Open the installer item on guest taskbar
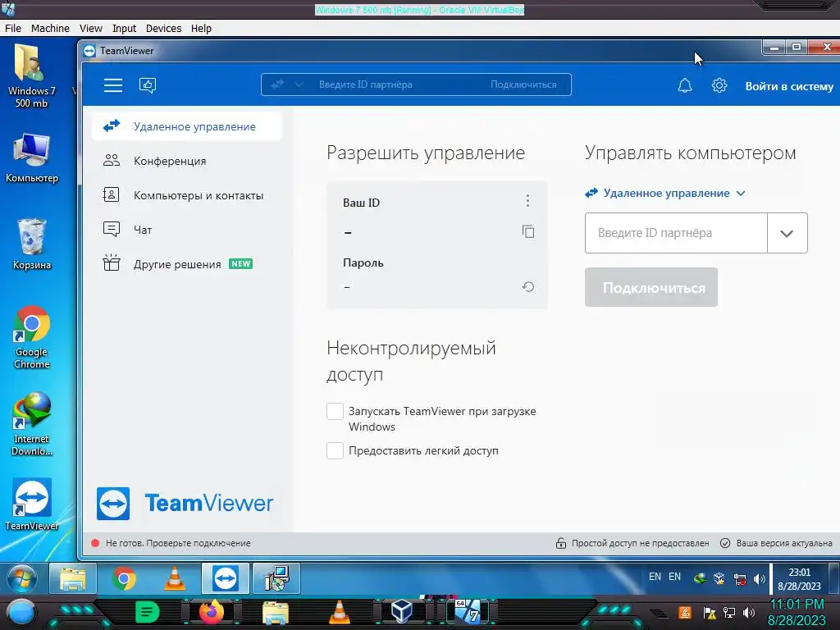Screen dimensions: 840x630 (276, 578)
